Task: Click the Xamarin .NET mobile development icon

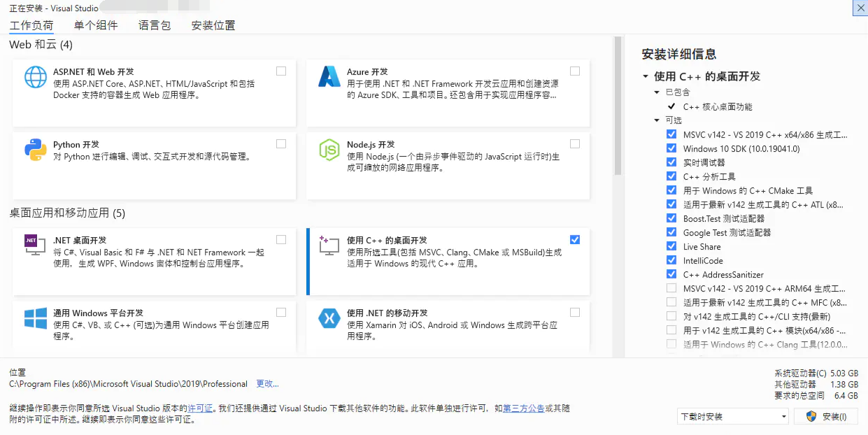Action: click(329, 318)
